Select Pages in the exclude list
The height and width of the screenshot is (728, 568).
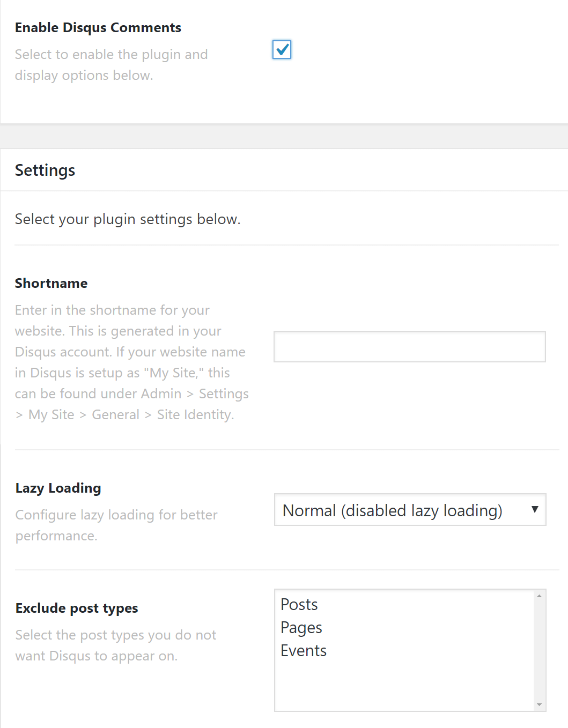pyautogui.click(x=301, y=627)
